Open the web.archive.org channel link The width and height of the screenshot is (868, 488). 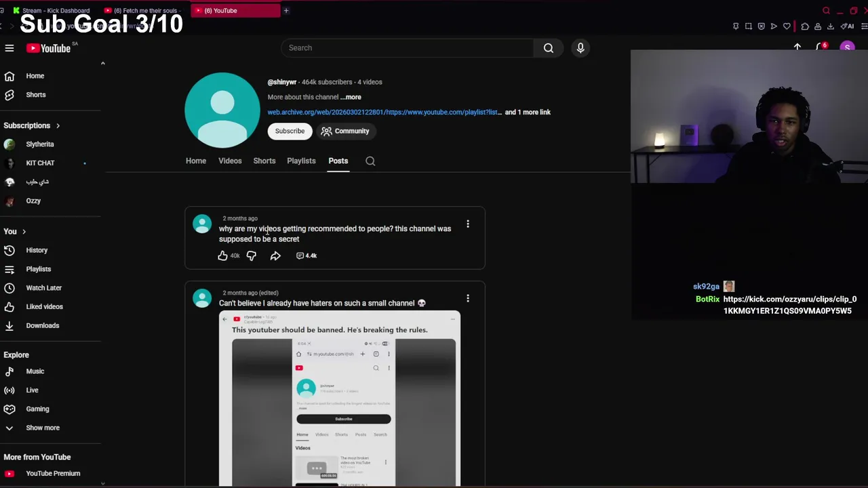[x=384, y=112]
